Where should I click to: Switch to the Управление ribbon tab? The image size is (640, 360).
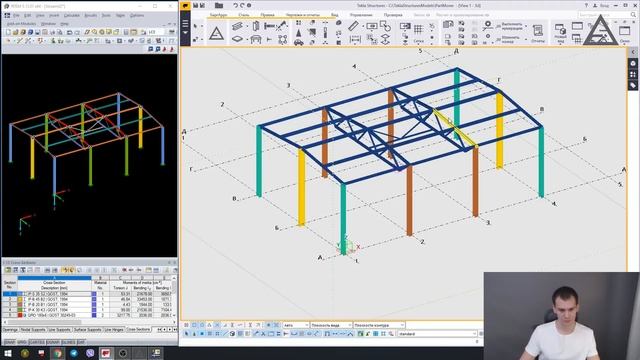tap(361, 15)
